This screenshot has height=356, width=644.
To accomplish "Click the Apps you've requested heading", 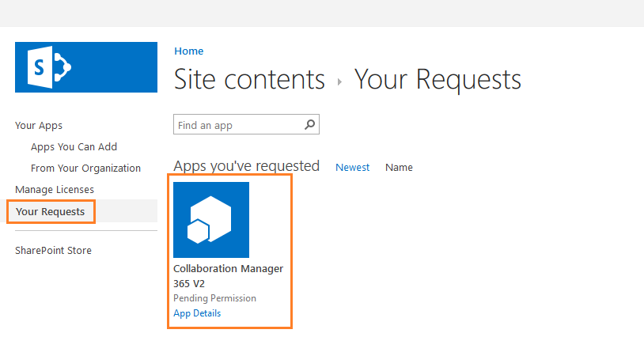I will click(246, 166).
